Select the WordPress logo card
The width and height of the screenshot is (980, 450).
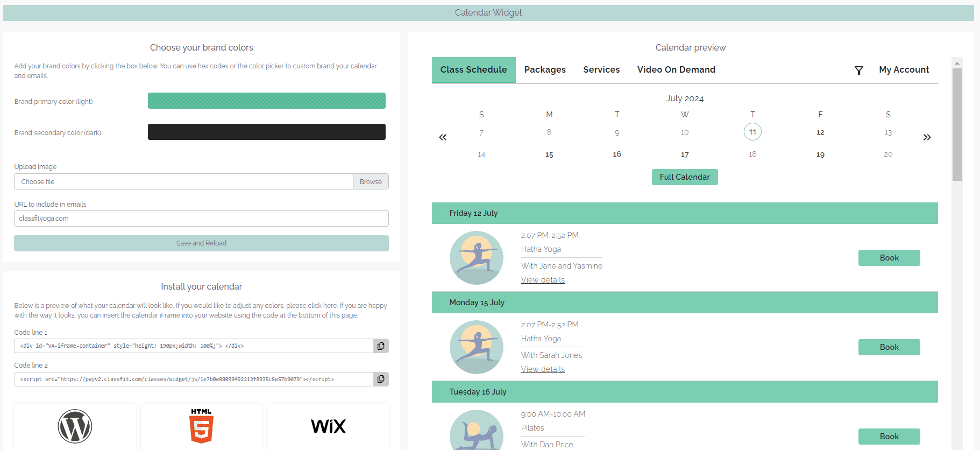(x=75, y=426)
